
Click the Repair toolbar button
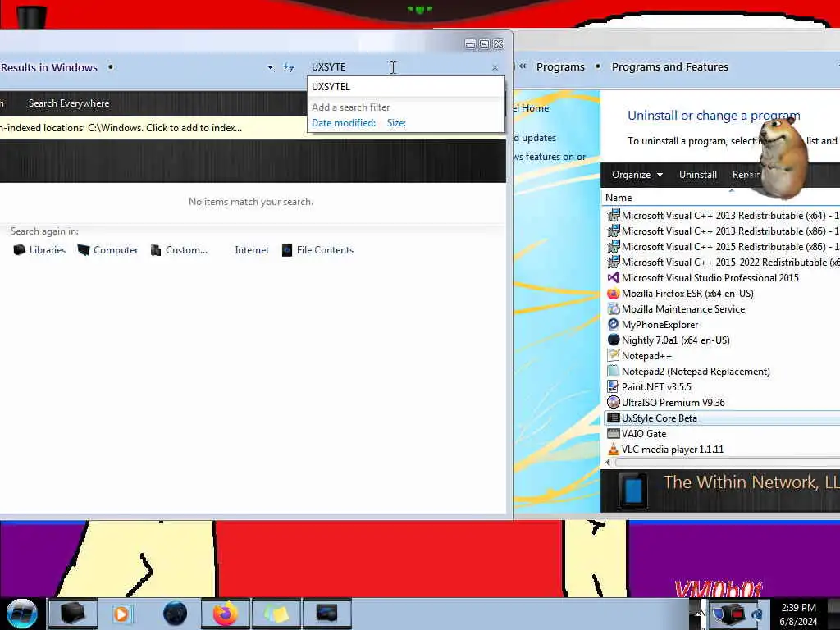(746, 175)
